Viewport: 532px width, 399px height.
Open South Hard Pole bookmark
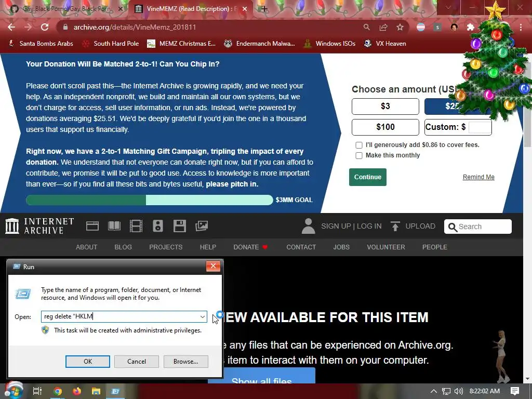point(111,44)
